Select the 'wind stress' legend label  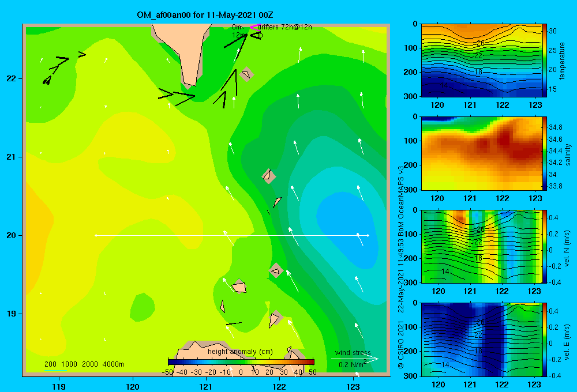(x=353, y=353)
